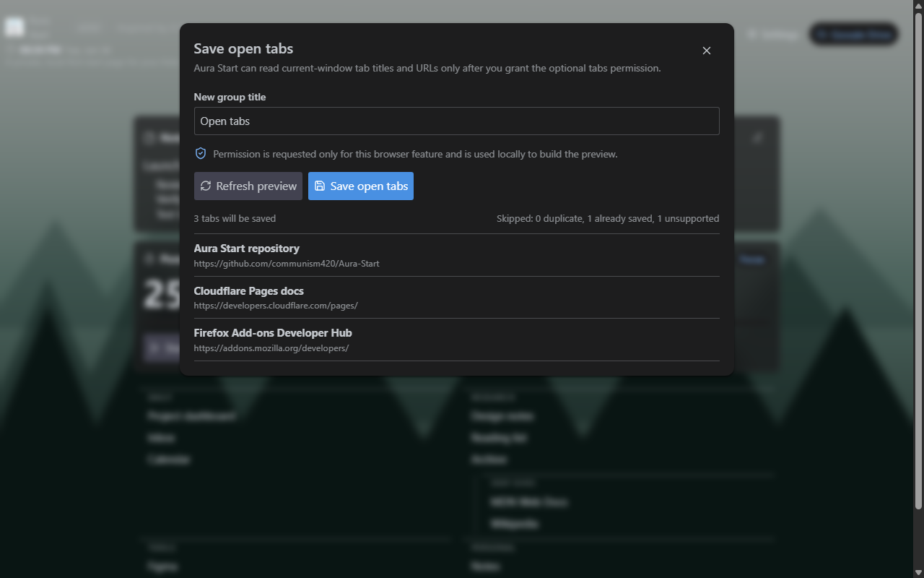
Task: Select the Cloudflare Pages docs entry
Action: click(456, 298)
